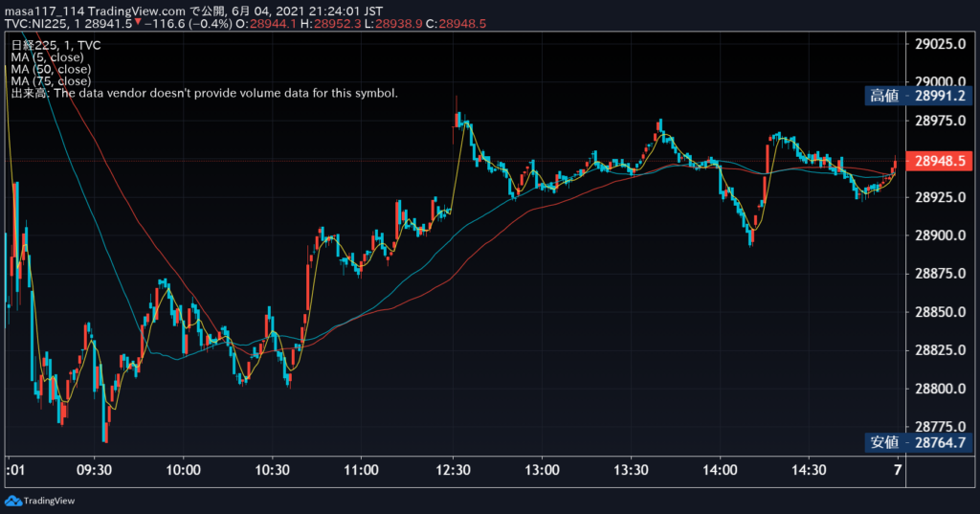980x514 pixels.
Task: Click the 出来高 volume data notice text
Action: [205, 93]
